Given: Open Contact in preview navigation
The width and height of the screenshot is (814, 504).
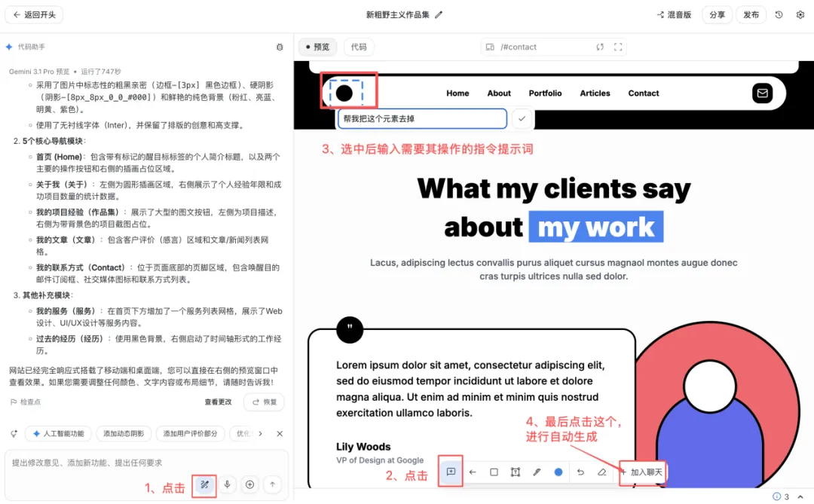Looking at the screenshot, I should click(643, 93).
